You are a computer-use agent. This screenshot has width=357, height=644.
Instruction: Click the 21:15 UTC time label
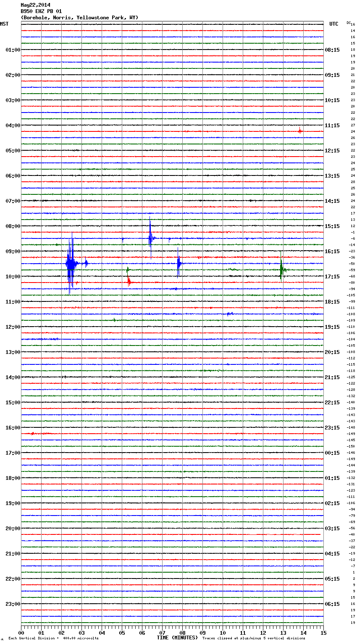point(332,377)
